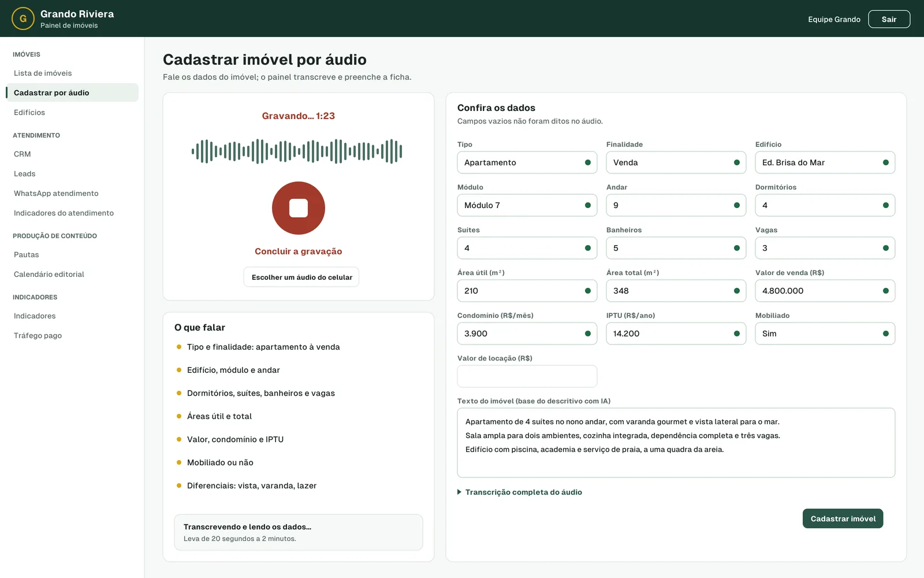Open Leads in sidebar

(72, 174)
